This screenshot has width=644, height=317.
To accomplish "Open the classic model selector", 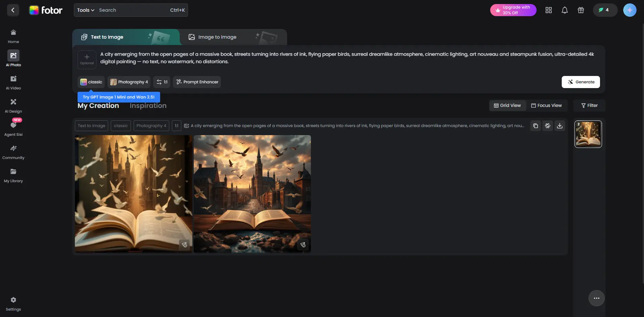I will point(91,82).
